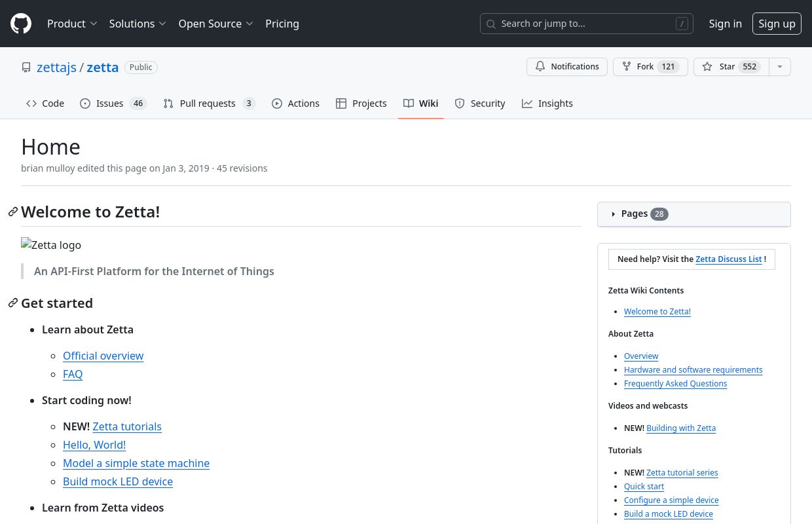This screenshot has height=524, width=812.
Task: Open the Open Source dropdown menu
Action: [216, 24]
